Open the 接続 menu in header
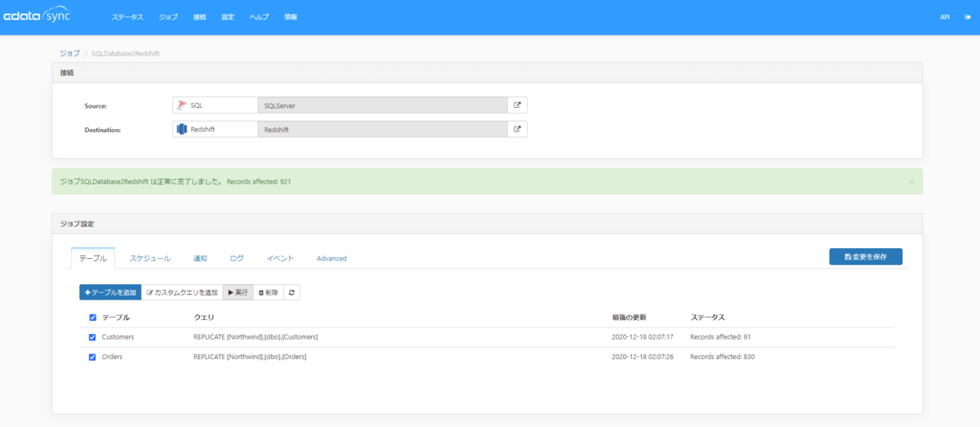The image size is (980, 427). 200,17
